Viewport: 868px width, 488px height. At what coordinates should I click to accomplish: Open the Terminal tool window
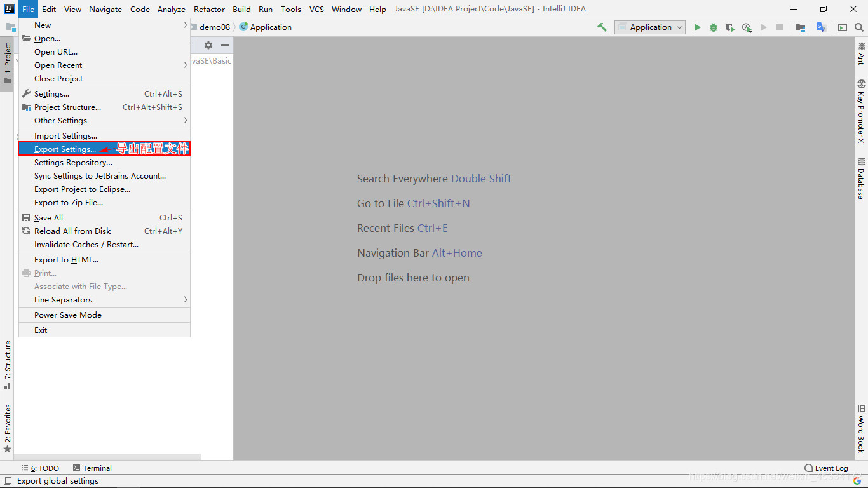(x=92, y=468)
